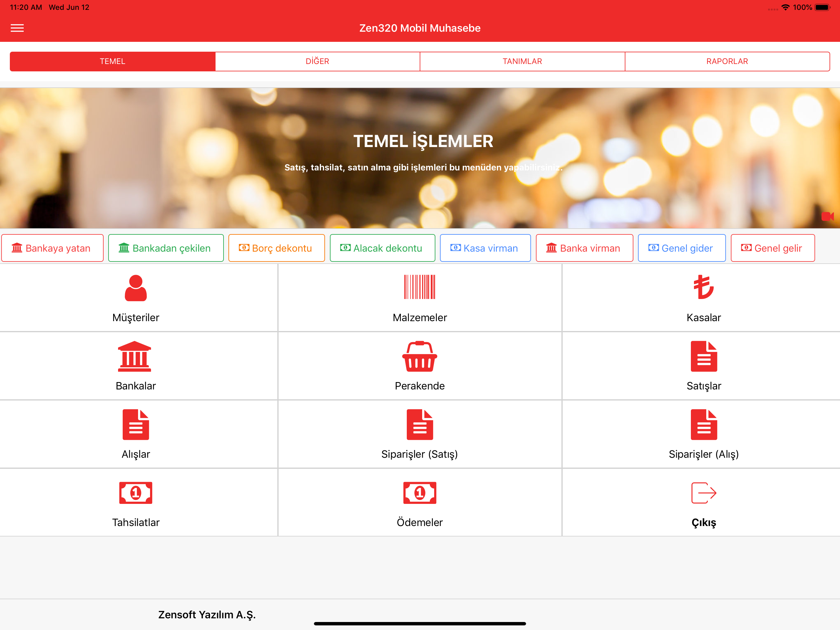Open Alışlar document icon
The height and width of the screenshot is (630, 840).
(136, 425)
